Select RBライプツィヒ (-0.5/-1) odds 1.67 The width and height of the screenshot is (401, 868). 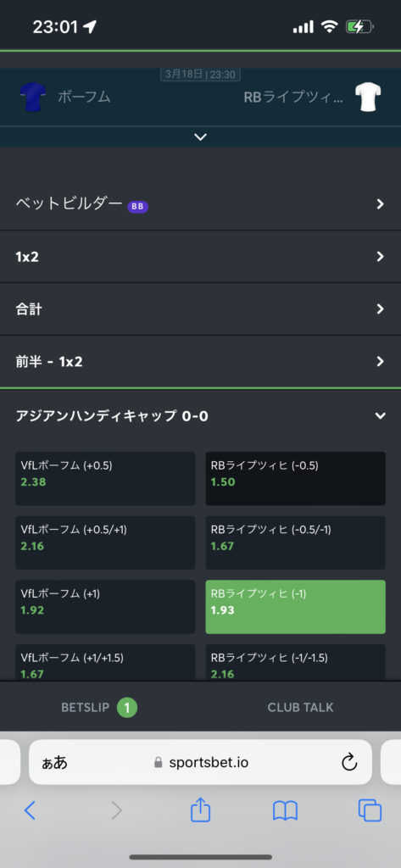click(295, 543)
